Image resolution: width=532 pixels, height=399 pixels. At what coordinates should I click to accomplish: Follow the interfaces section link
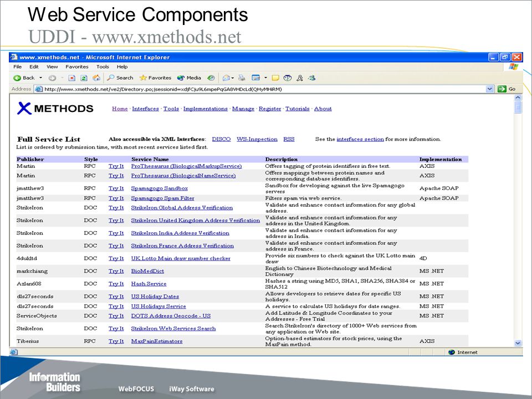360,139
